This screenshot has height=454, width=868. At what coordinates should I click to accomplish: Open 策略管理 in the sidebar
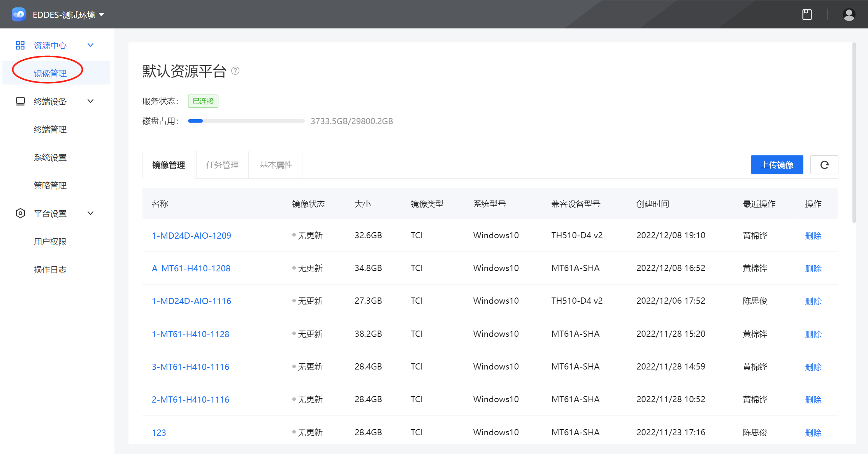point(50,185)
